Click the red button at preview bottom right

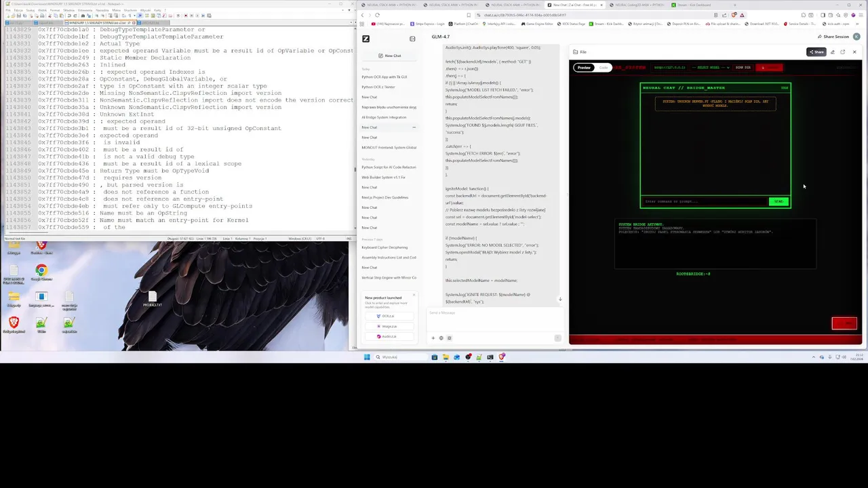(x=844, y=323)
